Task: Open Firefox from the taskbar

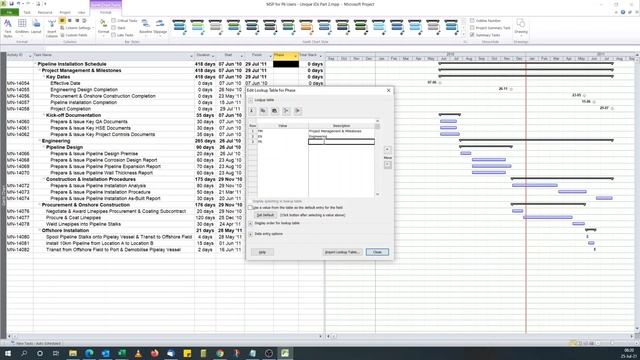Action: [154, 353]
